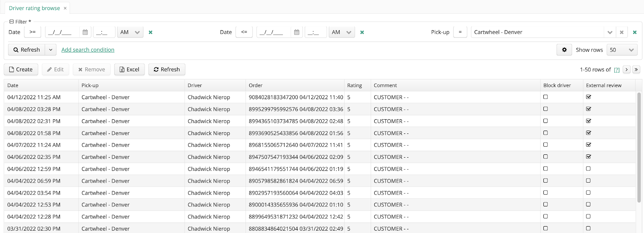The width and height of the screenshot is (644, 233).
Task: Toggle External review for 04/04/2022 03:54 PM row
Action: (588, 193)
